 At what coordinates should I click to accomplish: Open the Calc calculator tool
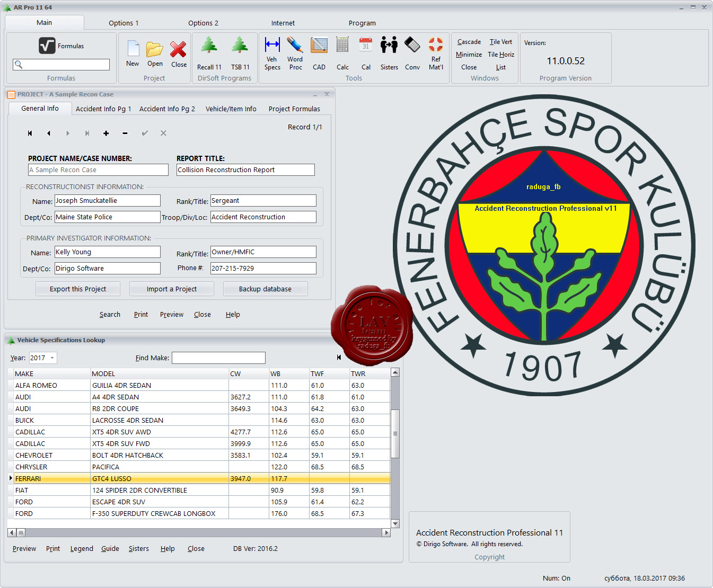tap(342, 53)
